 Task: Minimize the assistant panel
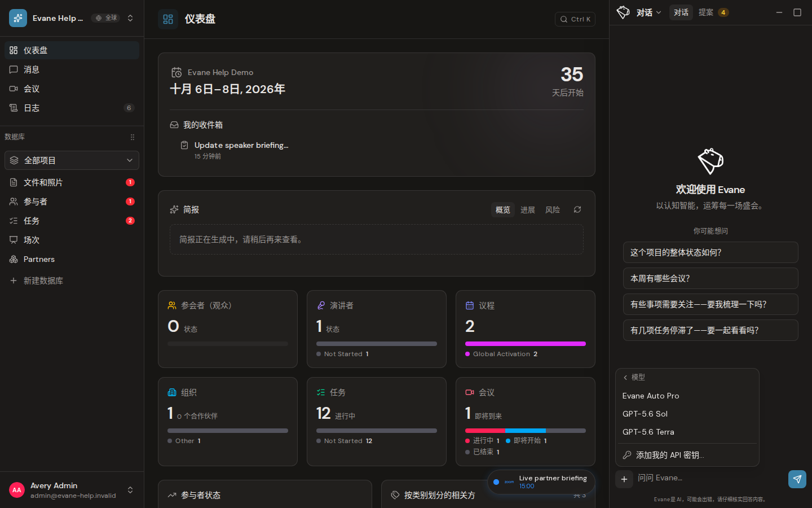(779, 12)
